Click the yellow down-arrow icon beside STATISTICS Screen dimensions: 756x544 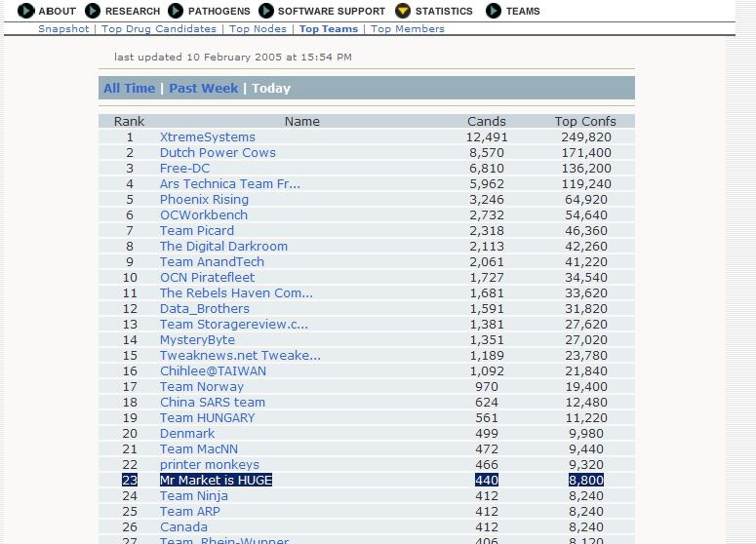pos(403,11)
